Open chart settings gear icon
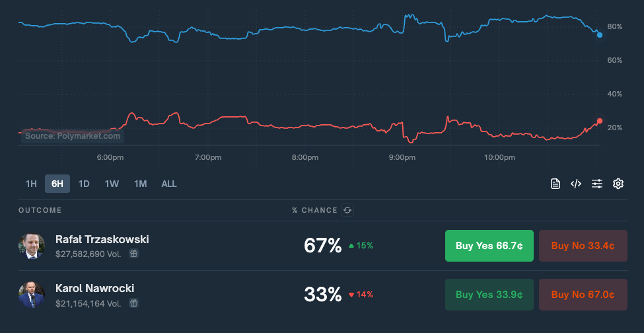 618,184
